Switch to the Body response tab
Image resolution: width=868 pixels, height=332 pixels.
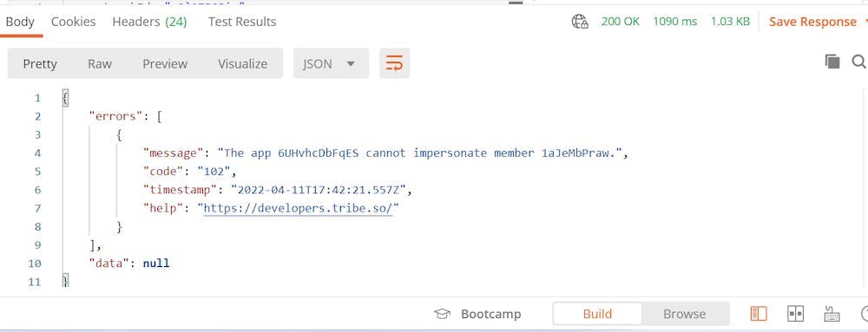tap(20, 22)
